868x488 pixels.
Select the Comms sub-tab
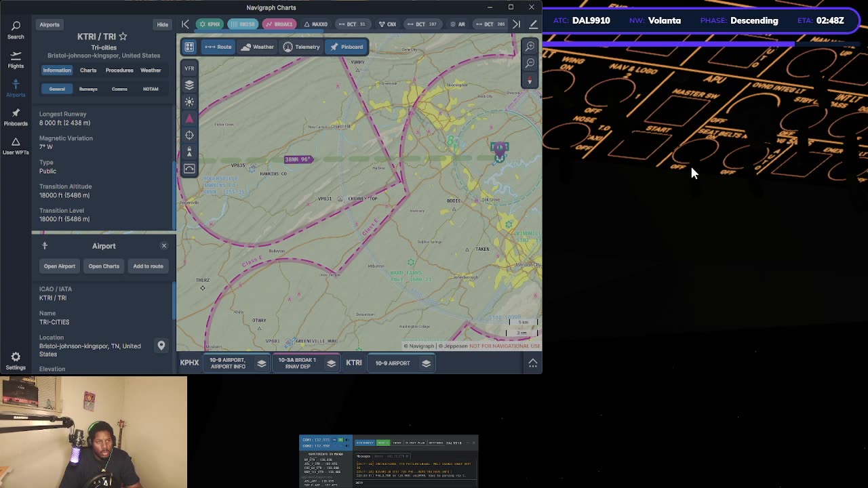coord(119,89)
